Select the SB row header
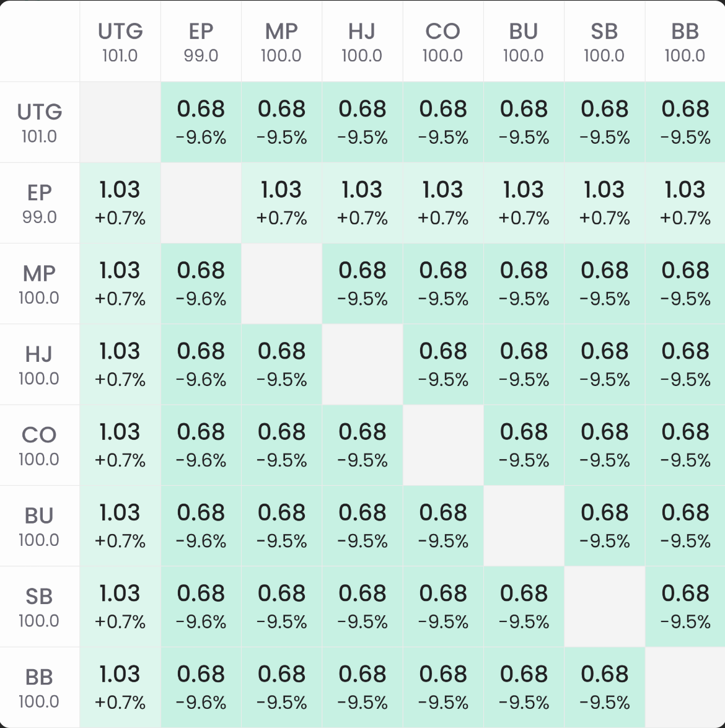The height and width of the screenshot is (728, 725). point(40,607)
